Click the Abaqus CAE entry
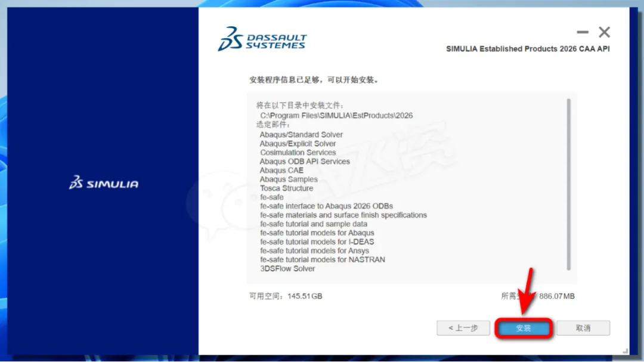Viewport: 644px width, 362px height. pos(281,170)
